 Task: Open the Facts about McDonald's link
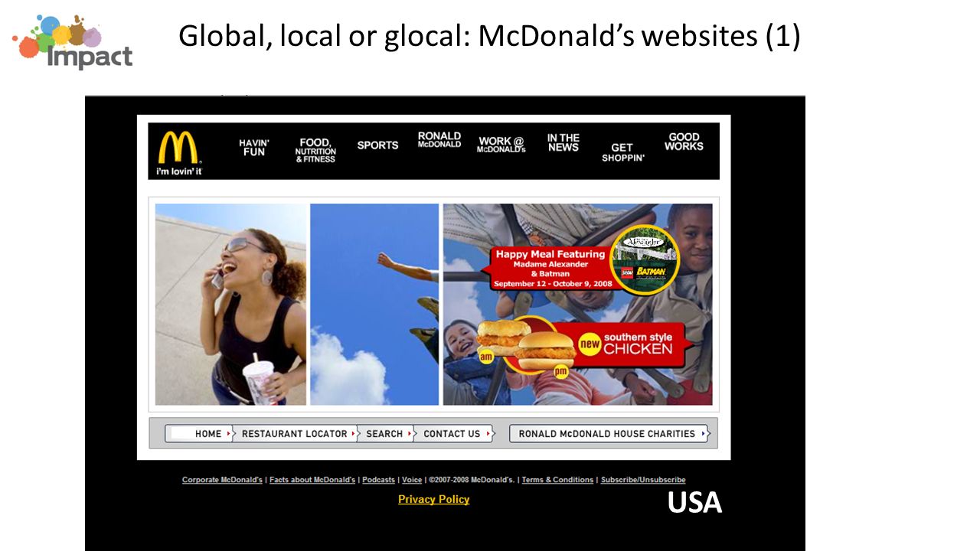(x=312, y=480)
